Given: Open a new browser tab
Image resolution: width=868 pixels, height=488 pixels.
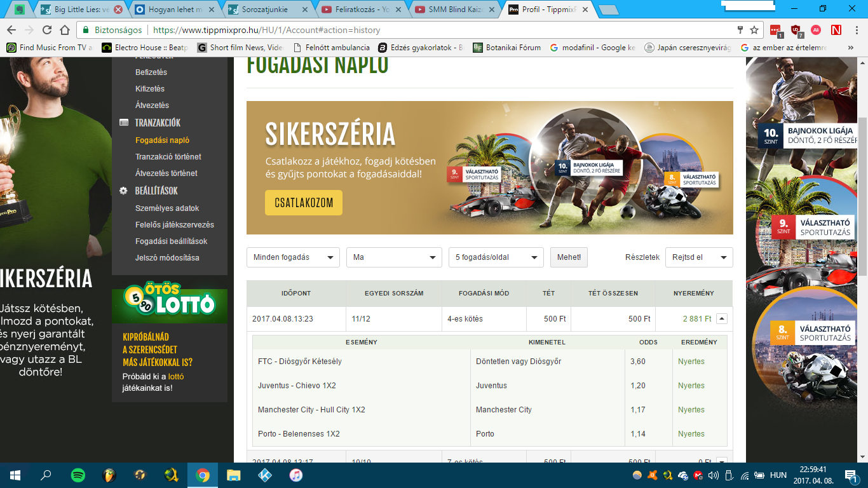Looking at the screenshot, I should (609, 10).
